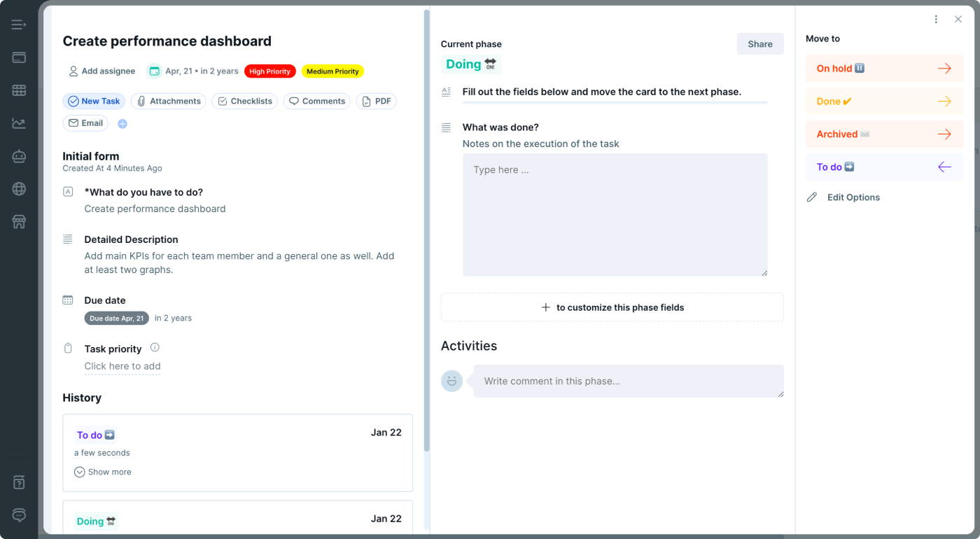Open the table view from the sidebar
The image size is (980, 539).
point(18,90)
